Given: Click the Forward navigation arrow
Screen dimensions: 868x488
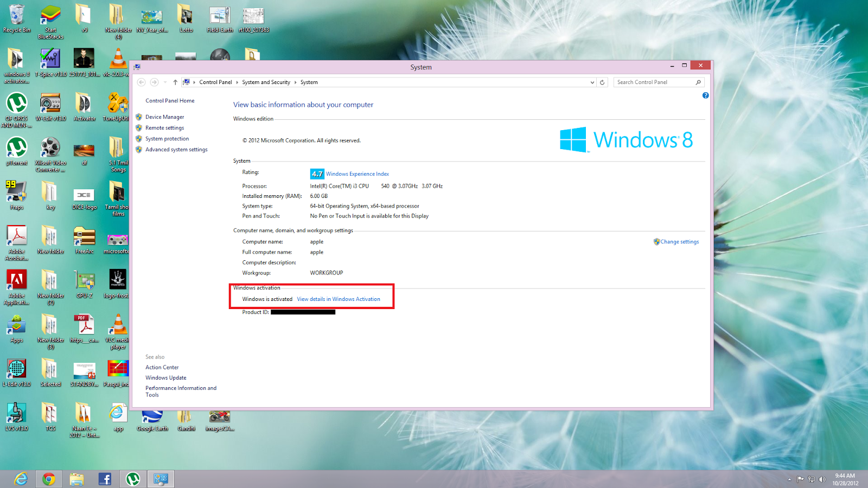Looking at the screenshot, I should pyautogui.click(x=154, y=82).
